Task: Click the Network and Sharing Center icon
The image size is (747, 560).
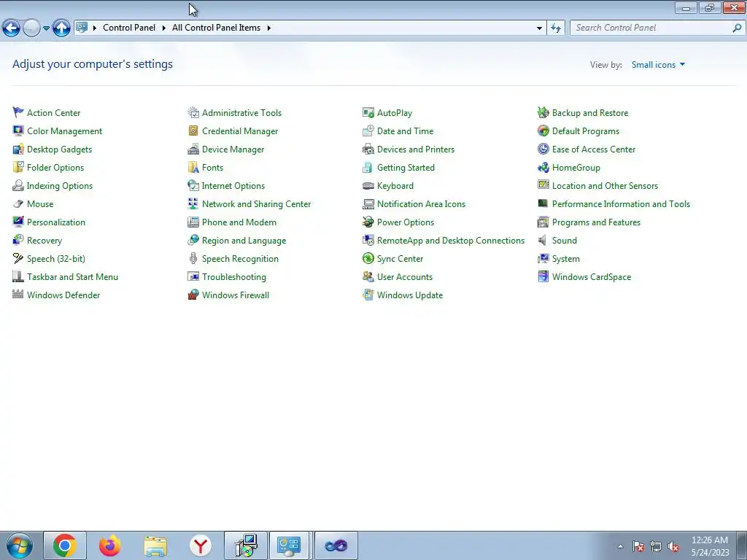Action: coord(193,204)
